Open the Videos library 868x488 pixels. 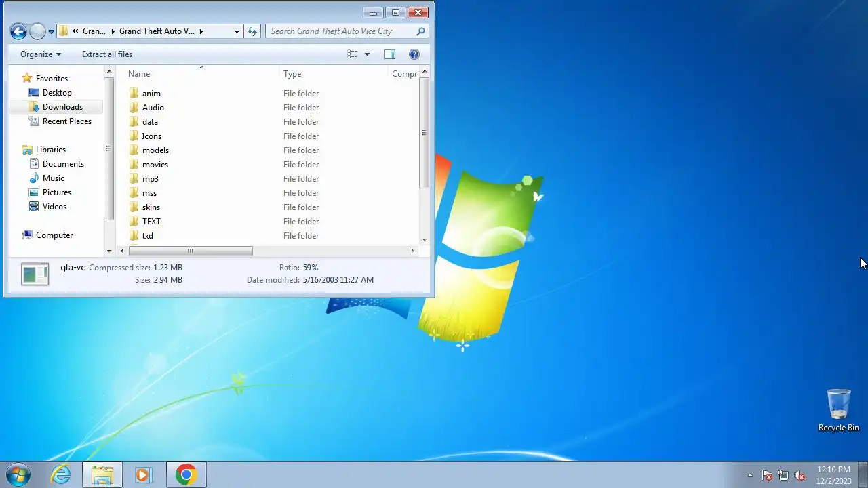(54, 207)
